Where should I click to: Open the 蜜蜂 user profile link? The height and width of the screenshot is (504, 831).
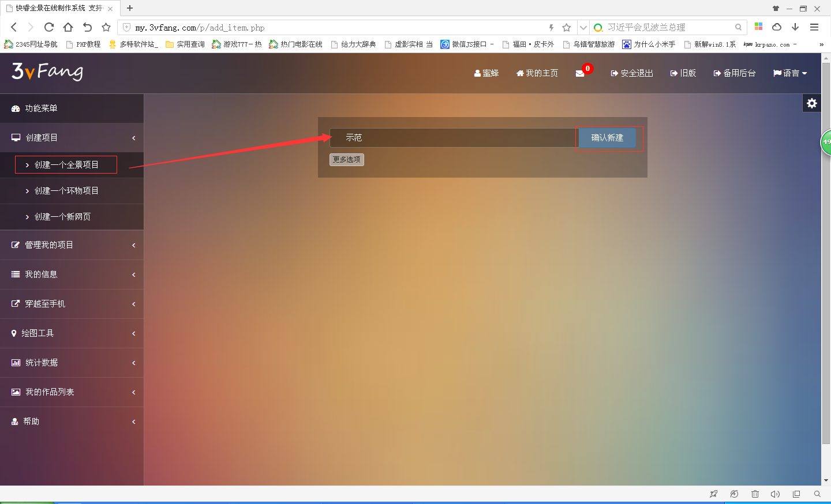pyautogui.click(x=486, y=73)
